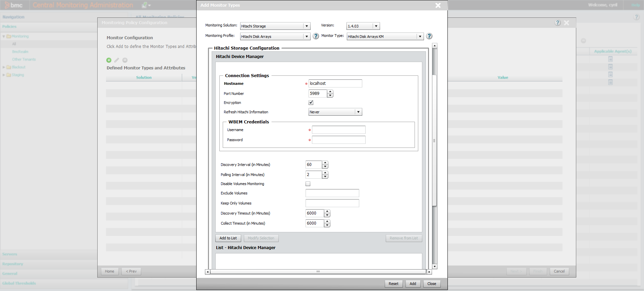
Task: Decrease Collect Timeout value
Action: pos(327,225)
